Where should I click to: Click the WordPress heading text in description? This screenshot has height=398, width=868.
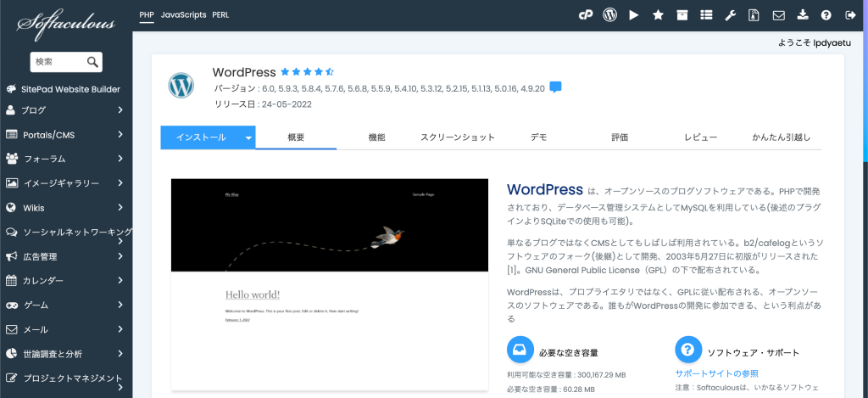[545, 189]
